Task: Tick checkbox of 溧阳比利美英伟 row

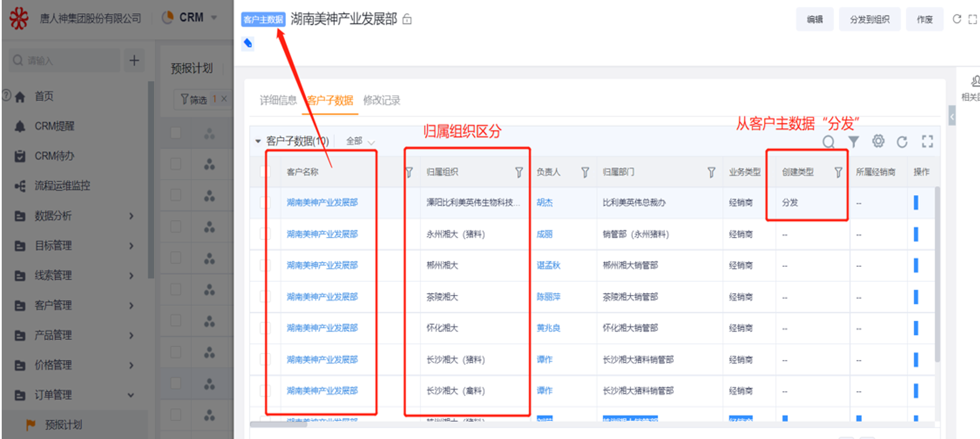Action: pyautogui.click(x=265, y=203)
